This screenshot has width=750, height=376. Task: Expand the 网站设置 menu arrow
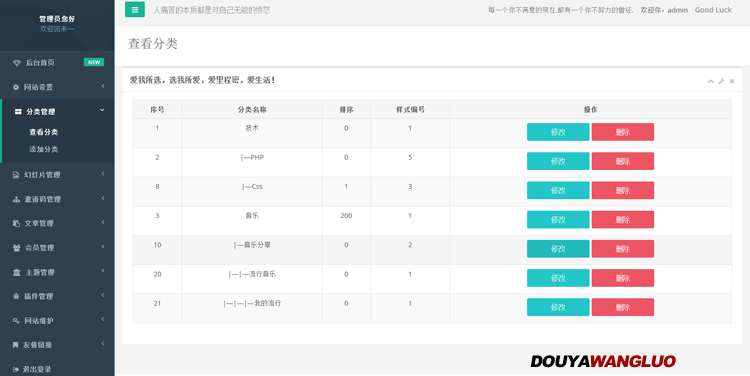(x=103, y=86)
